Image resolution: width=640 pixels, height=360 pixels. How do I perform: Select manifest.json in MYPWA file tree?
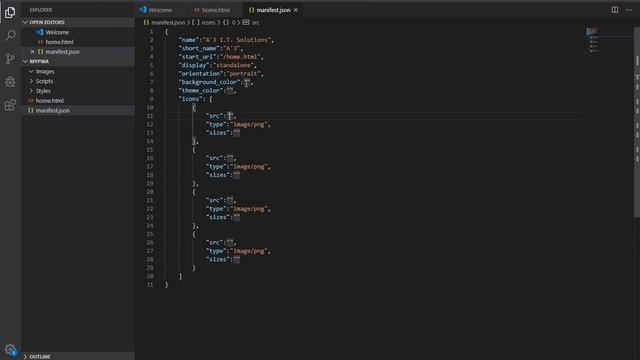click(78, 110)
